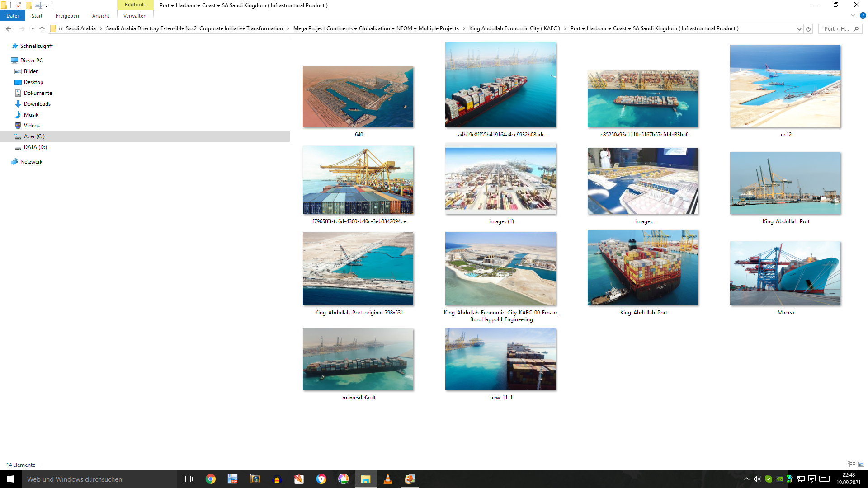Select Netzwerk in the navigation pane

(31, 162)
